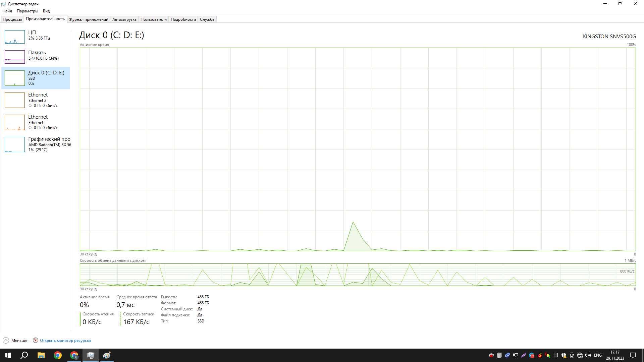Click the Windows Start button
The height and width of the screenshot is (362, 644).
[8, 355]
